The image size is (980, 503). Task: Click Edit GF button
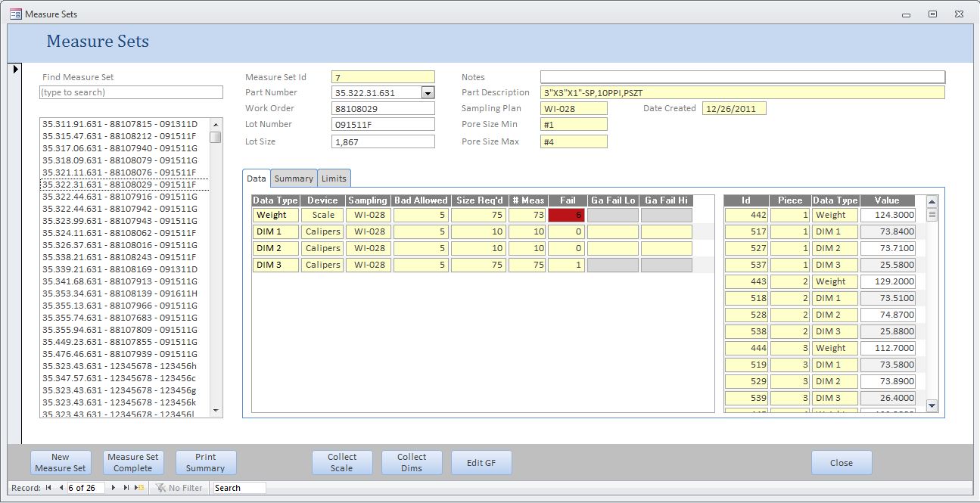coord(481,463)
